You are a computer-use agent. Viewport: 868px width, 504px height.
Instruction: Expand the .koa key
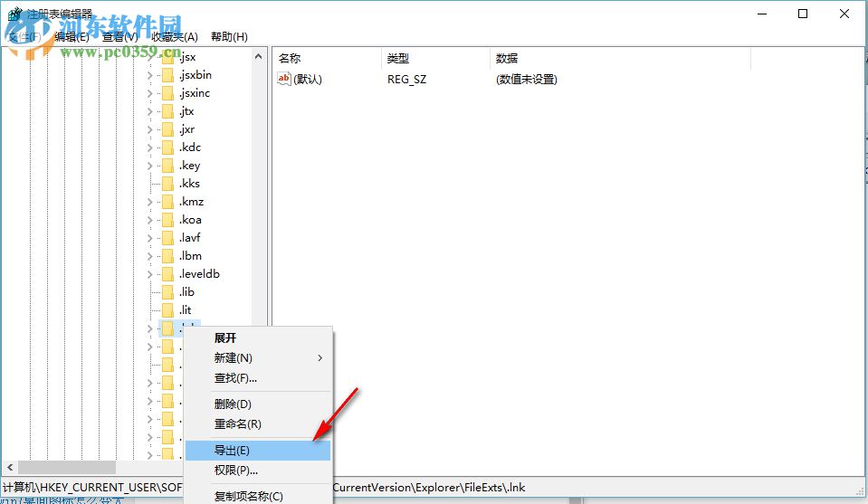click(150, 220)
